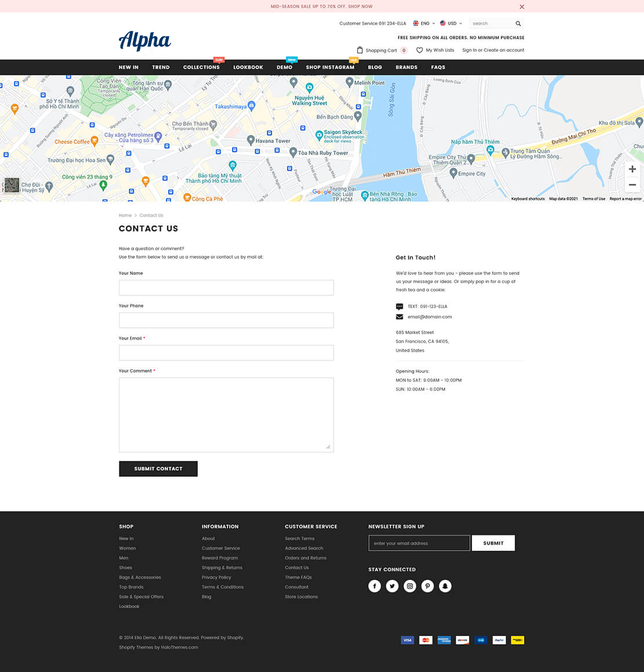Zoom in on the map
The height and width of the screenshot is (672, 644).
click(x=632, y=169)
